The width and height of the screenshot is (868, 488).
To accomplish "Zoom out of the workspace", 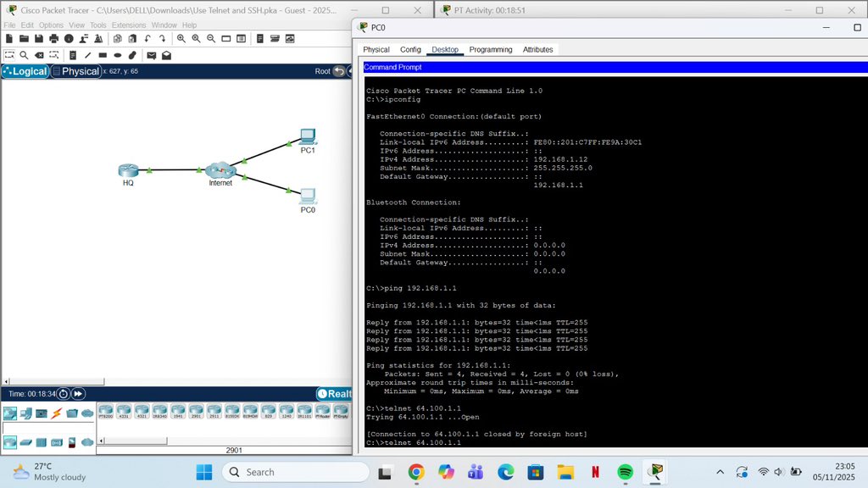I will tap(211, 39).
